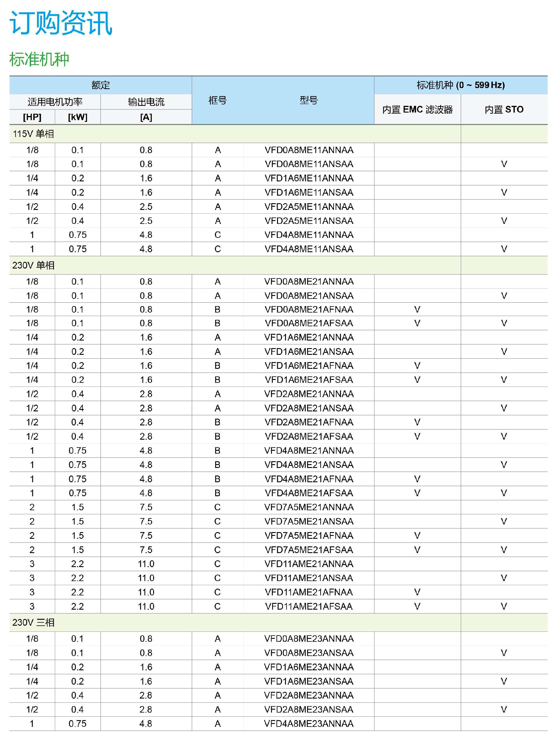Click the 订购资讯 page title
The width and height of the screenshot is (560, 742).
coord(61,23)
